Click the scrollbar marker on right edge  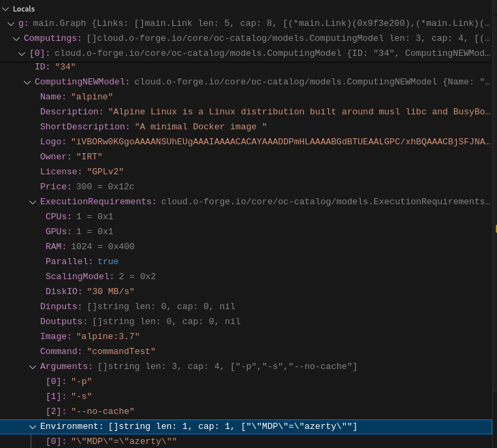tap(495, 229)
